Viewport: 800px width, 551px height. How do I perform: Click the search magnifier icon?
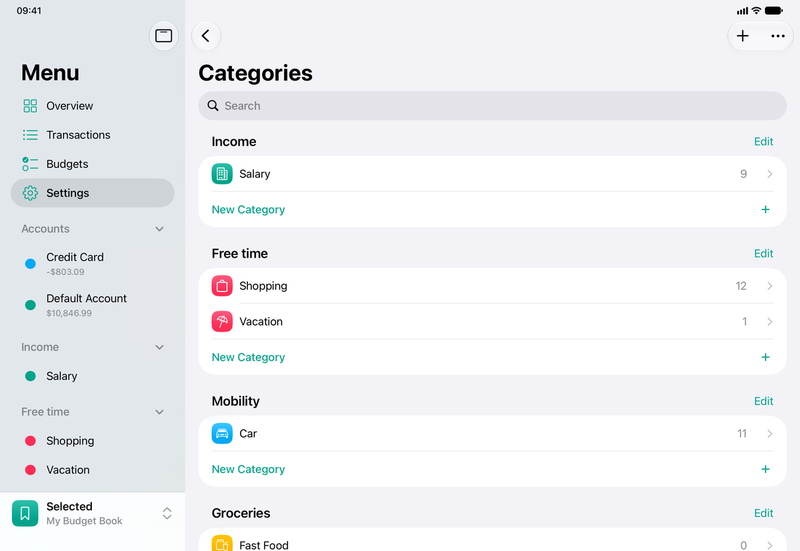pyautogui.click(x=213, y=106)
